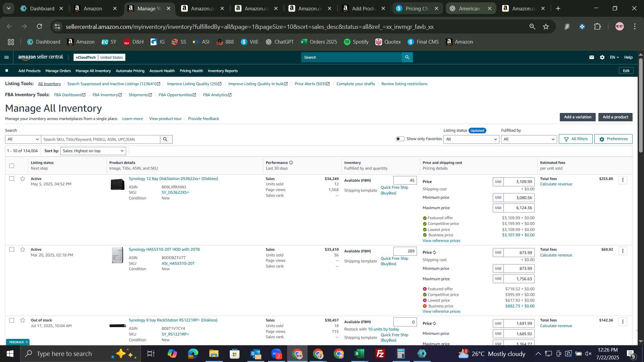The height and width of the screenshot is (362, 644).
Task: Open the browser extensions puzzle icon
Action: [598, 26]
